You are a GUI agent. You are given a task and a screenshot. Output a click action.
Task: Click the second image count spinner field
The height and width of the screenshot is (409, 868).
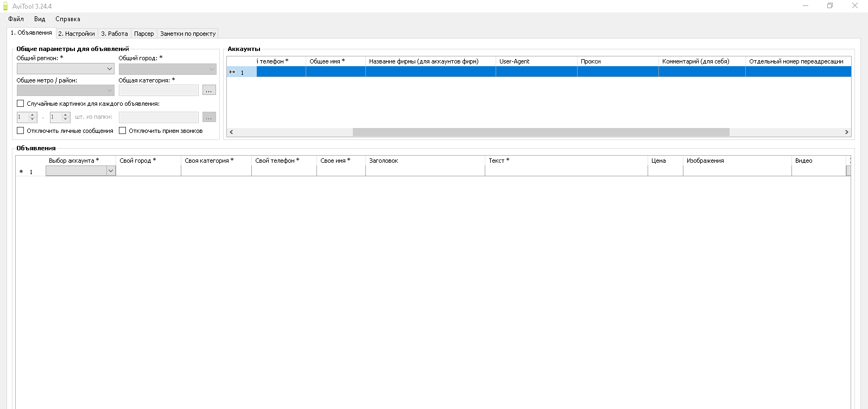(x=60, y=117)
